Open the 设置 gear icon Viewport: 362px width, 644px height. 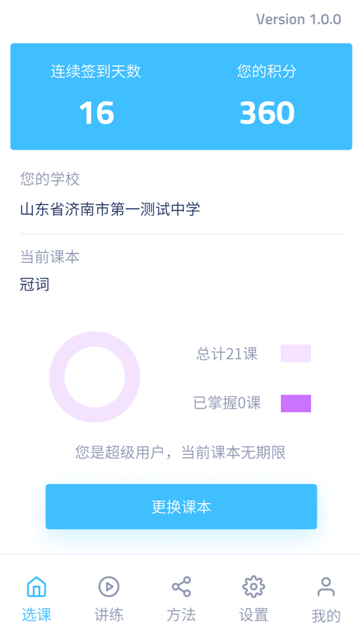[x=253, y=586]
